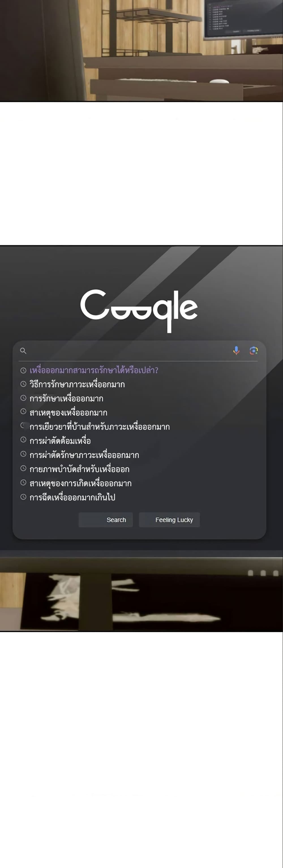Select suggestion การรักษาเหงื่อออกมาก
The image size is (283, 868).
67,399
